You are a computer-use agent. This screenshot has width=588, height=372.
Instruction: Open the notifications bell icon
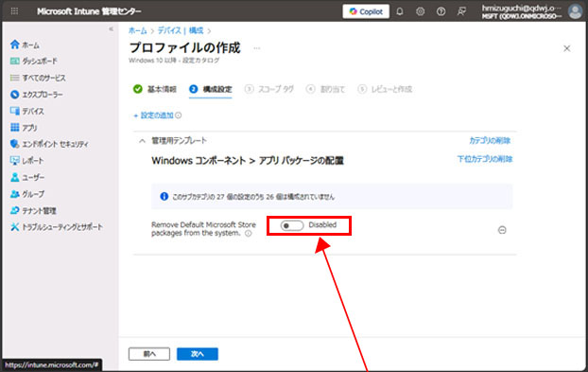tap(400, 11)
